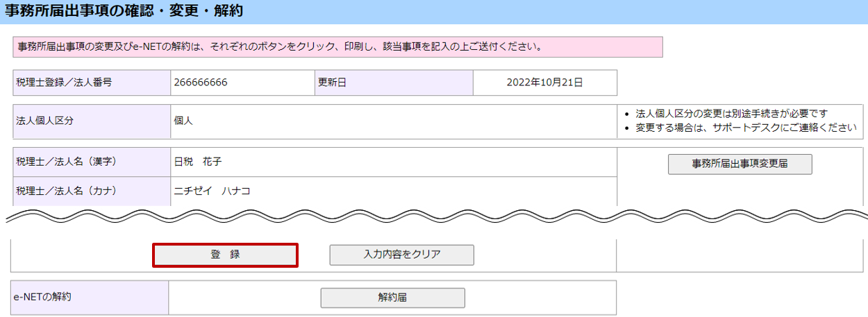Image resolution: width=868 pixels, height=317 pixels.
Task: Click the 登録 button
Action: (225, 255)
